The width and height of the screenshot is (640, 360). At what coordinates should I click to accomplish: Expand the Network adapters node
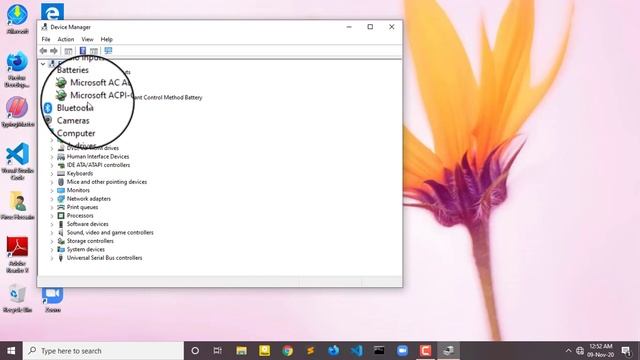tap(52, 199)
